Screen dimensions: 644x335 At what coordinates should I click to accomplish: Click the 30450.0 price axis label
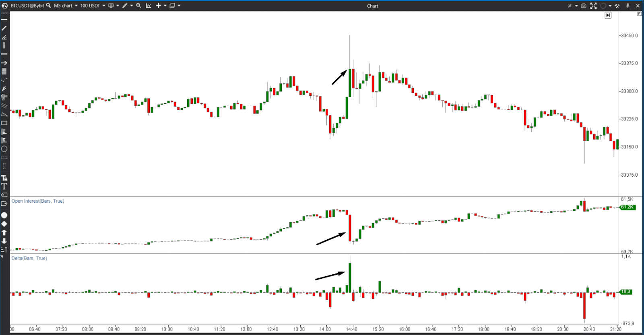coord(629,35)
